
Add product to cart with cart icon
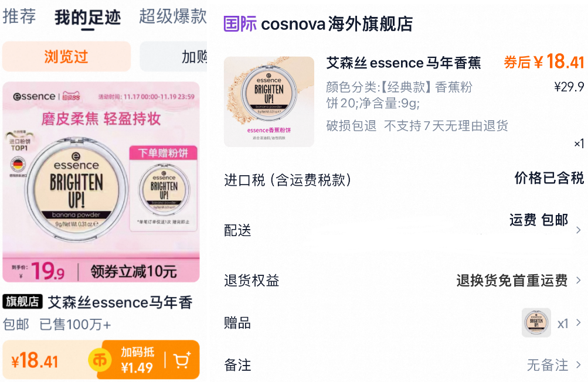tap(183, 361)
